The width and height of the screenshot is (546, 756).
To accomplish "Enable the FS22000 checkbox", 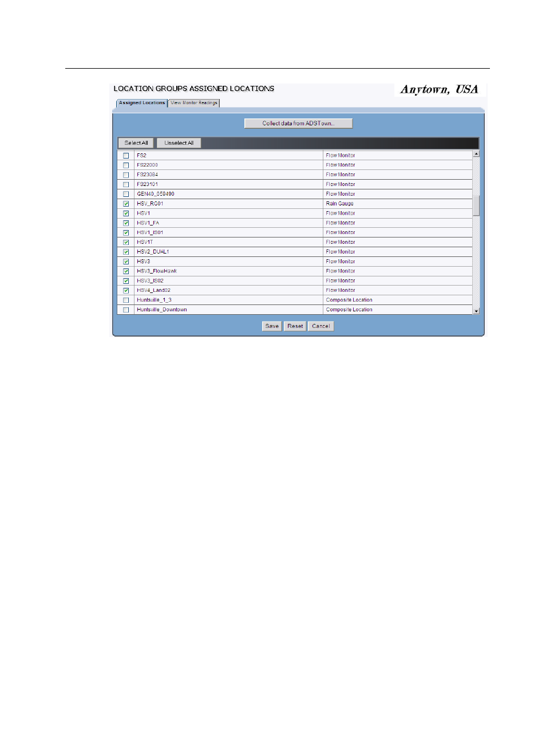I will pyautogui.click(x=126, y=165).
